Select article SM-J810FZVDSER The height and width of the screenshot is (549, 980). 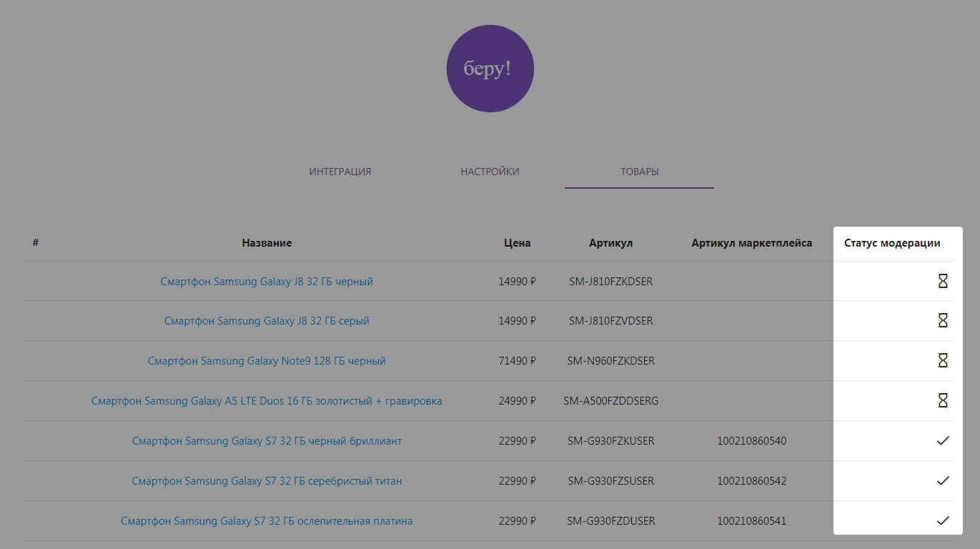[611, 321]
